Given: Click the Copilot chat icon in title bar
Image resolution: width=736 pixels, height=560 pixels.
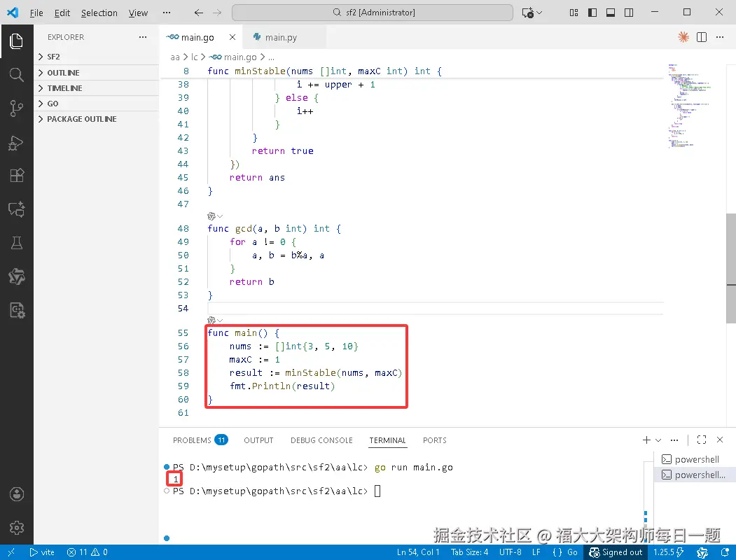Looking at the screenshot, I should coord(527,13).
